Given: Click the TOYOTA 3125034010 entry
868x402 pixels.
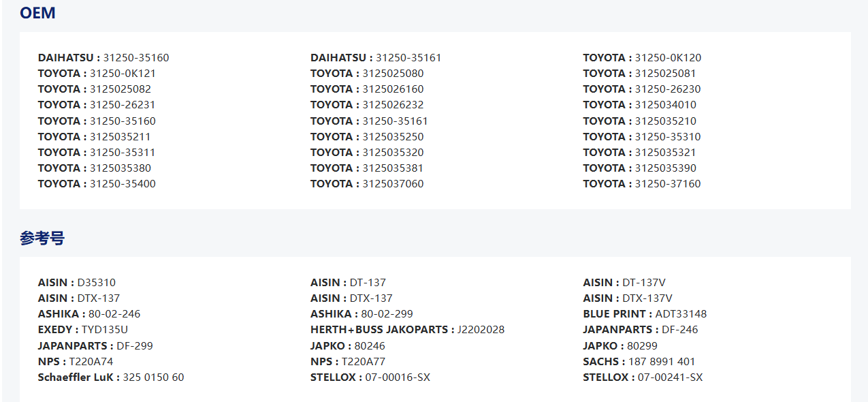Looking at the screenshot, I should click(639, 105).
